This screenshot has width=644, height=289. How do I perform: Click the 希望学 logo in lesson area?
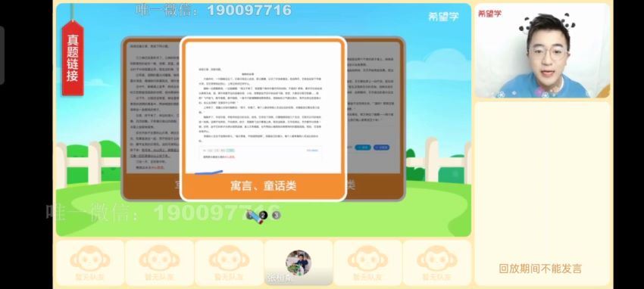[443, 17]
